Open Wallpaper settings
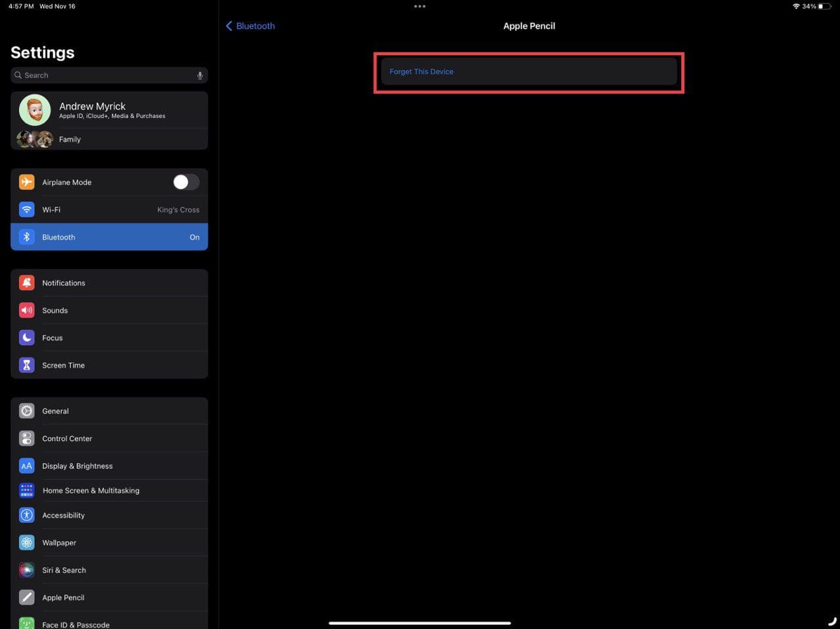This screenshot has width=840, height=629. [109, 543]
